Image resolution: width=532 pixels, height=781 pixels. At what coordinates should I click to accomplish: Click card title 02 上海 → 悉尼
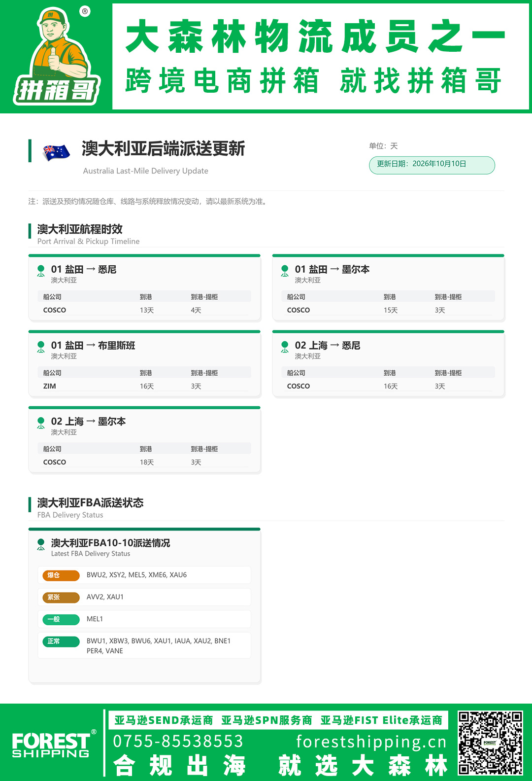(x=328, y=345)
